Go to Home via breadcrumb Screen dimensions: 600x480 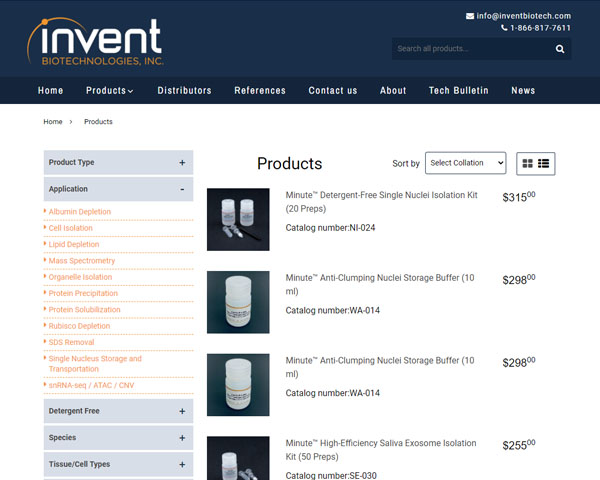53,122
